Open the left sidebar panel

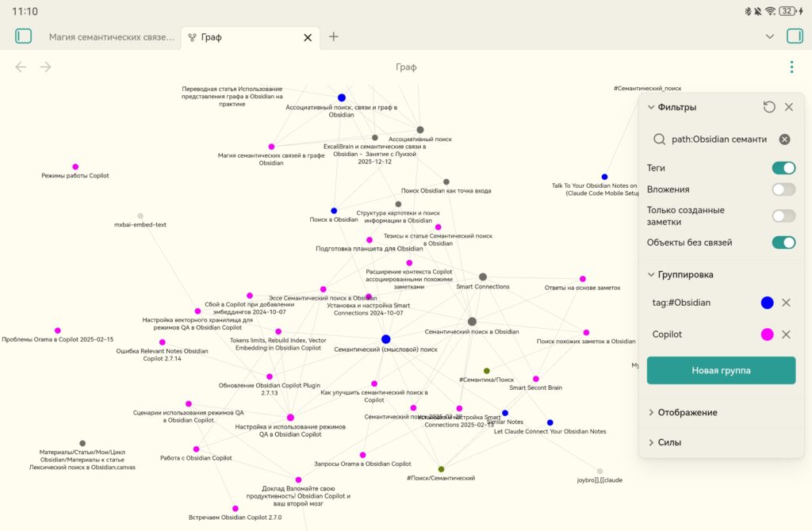tap(24, 36)
